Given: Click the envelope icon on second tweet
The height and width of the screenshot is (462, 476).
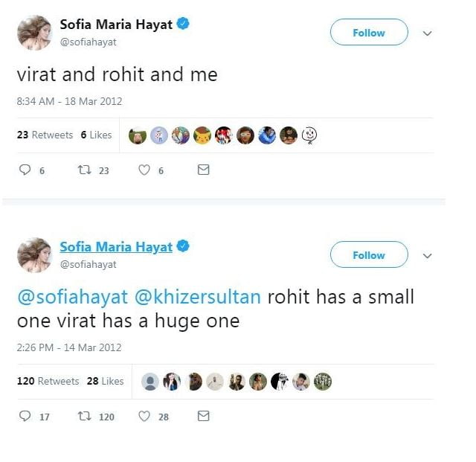Looking at the screenshot, I should 203,417.
